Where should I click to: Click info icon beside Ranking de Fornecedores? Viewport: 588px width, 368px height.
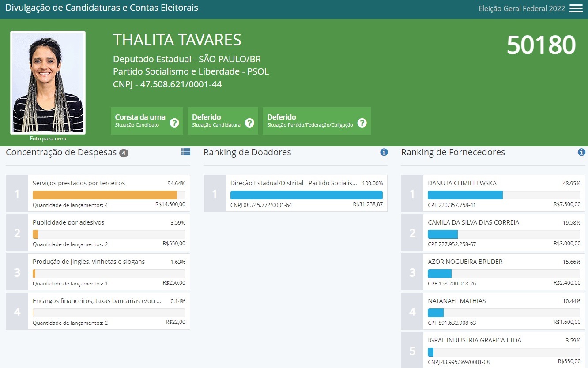click(x=581, y=152)
